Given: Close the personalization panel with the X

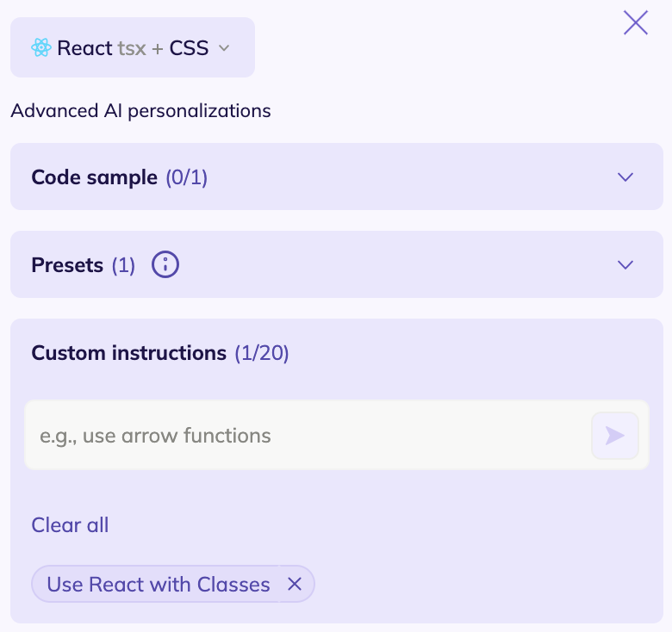Looking at the screenshot, I should 636,23.
